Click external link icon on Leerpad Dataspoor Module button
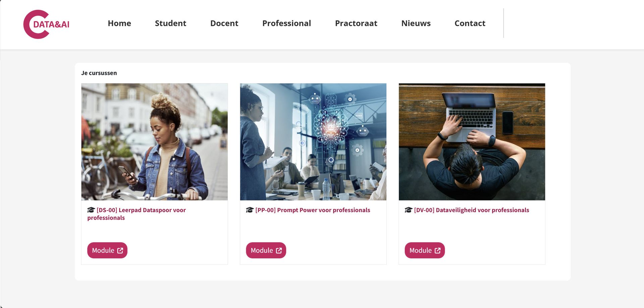644x308 pixels. [120, 251]
